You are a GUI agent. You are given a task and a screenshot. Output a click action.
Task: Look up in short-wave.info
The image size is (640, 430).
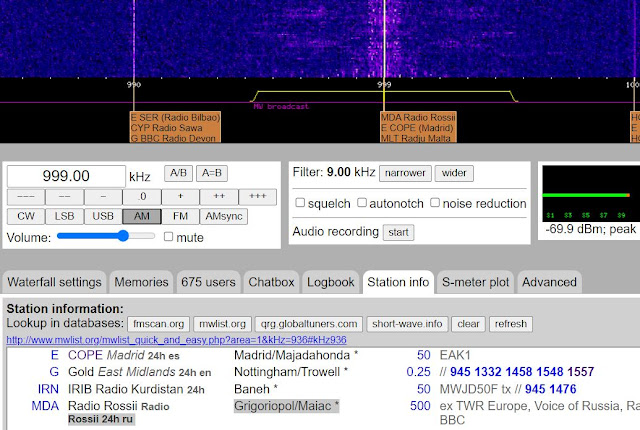(x=407, y=324)
